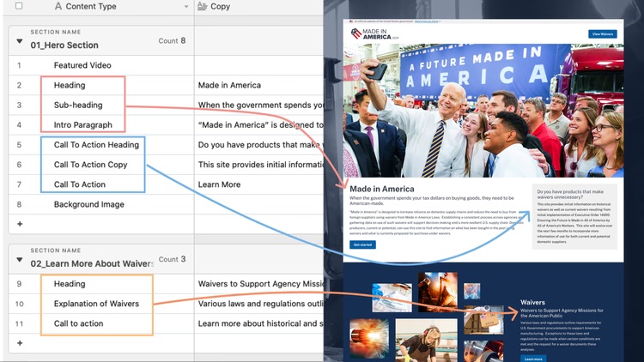Click the molten steel foundry thumbnail
Screen dimensions: 644x362
438,292
